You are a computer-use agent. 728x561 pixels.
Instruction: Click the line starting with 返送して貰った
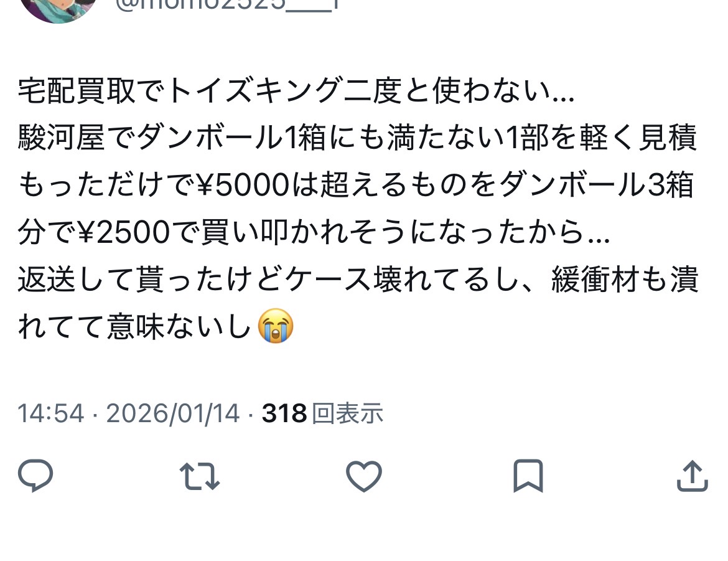tap(358, 280)
